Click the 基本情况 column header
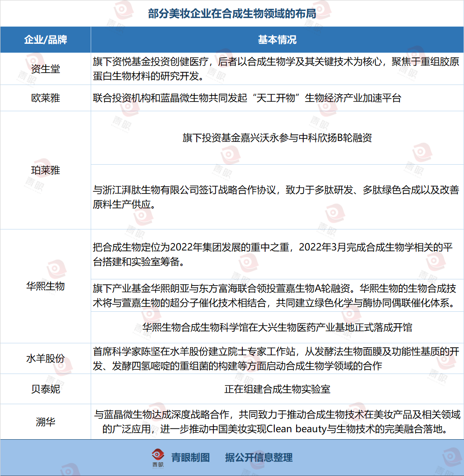Viewport: 464px width, 476px height. click(277, 40)
